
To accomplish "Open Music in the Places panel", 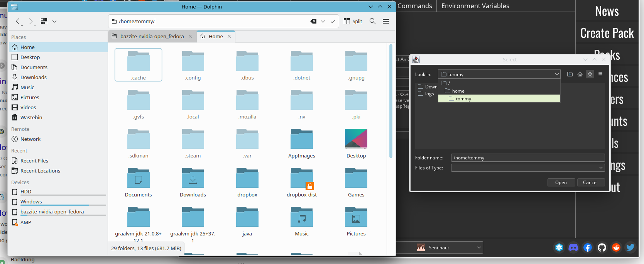I will (x=58, y=87).
